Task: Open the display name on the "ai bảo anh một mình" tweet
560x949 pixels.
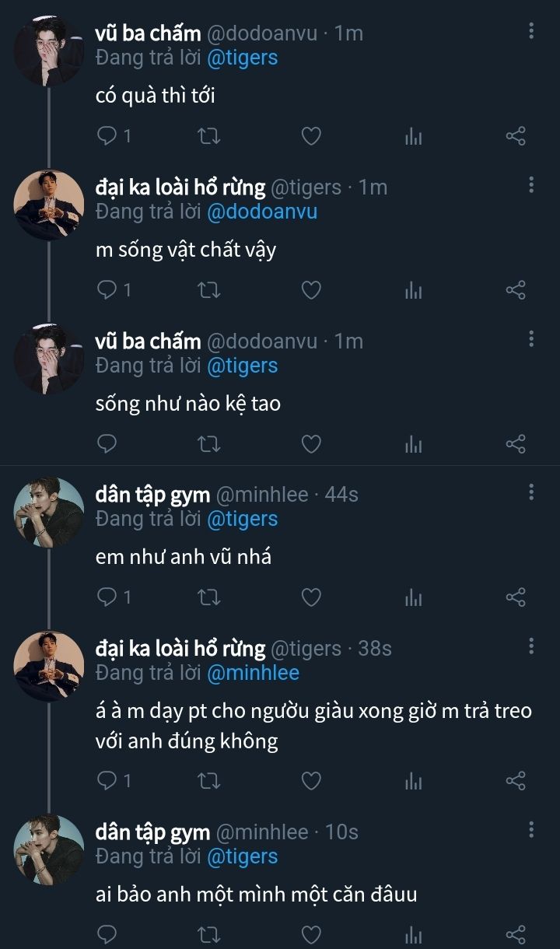Action: (x=152, y=832)
